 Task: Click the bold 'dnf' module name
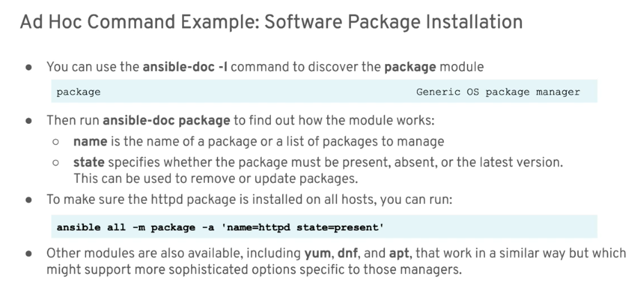pyautogui.click(x=347, y=253)
